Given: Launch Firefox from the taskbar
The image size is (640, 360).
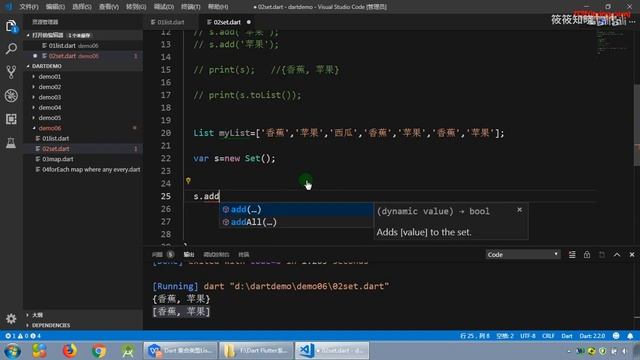Looking at the screenshot, I should (70, 351).
